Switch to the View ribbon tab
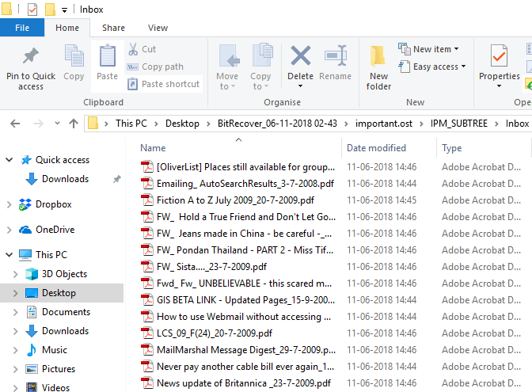Viewport: 532px width, 392px height. [158, 28]
